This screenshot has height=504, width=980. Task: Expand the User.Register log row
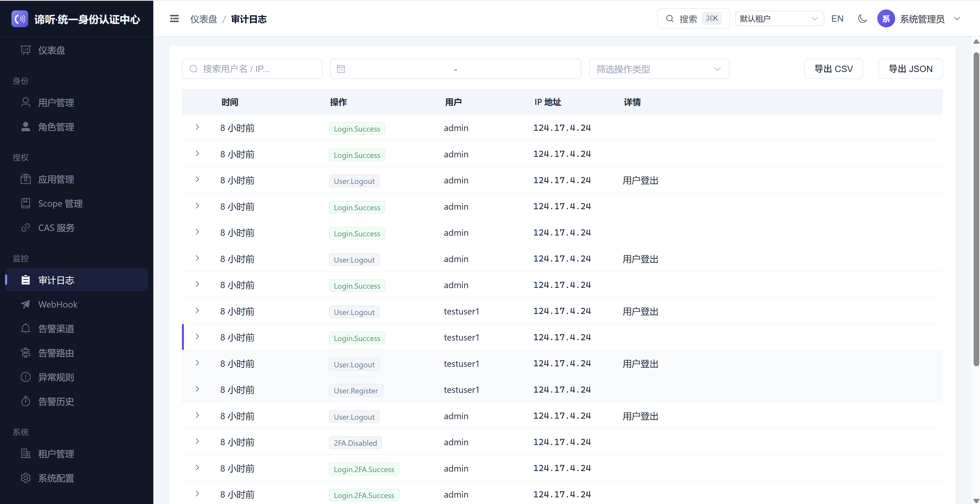[x=197, y=389]
